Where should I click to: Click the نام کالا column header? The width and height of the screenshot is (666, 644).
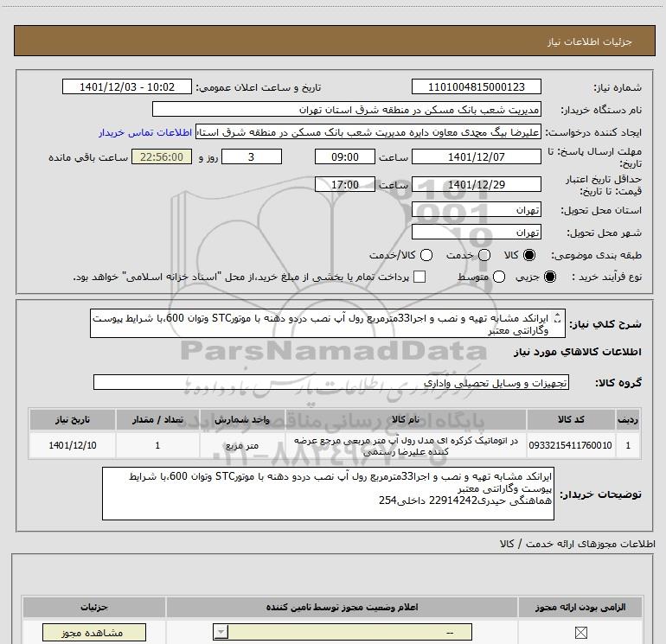(x=406, y=419)
